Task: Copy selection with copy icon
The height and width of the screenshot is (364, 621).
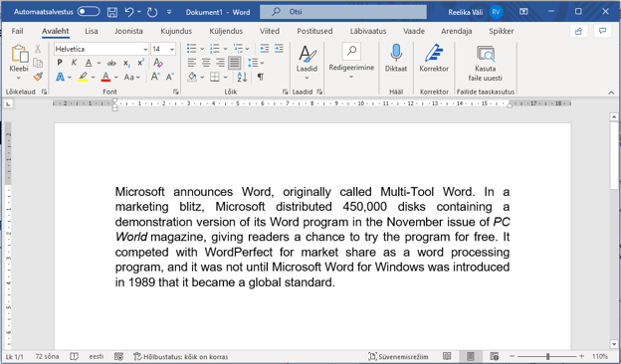Action: coord(38,63)
